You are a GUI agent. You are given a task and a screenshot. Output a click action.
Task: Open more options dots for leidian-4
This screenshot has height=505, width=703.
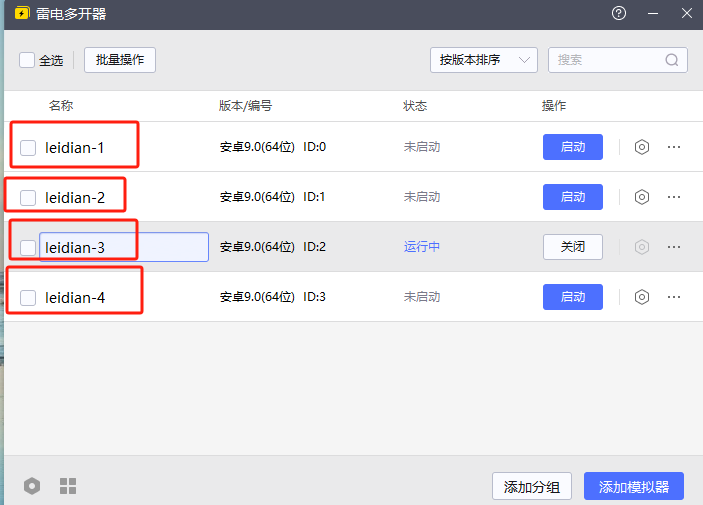(674, 297)
